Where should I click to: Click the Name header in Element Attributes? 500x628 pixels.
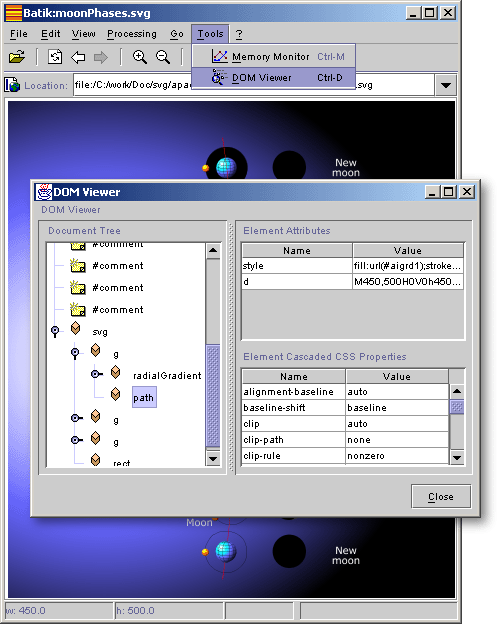(297, 251)
